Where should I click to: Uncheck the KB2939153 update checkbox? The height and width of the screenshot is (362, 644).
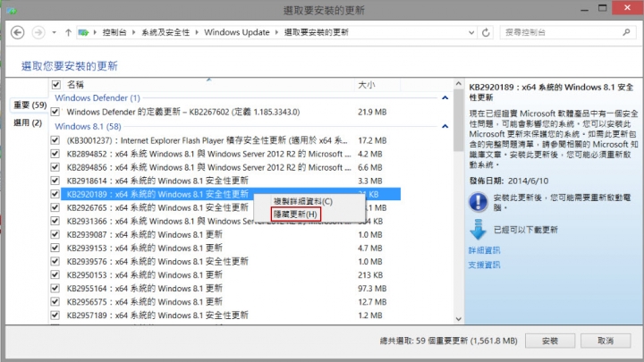(x=55, y=248)
